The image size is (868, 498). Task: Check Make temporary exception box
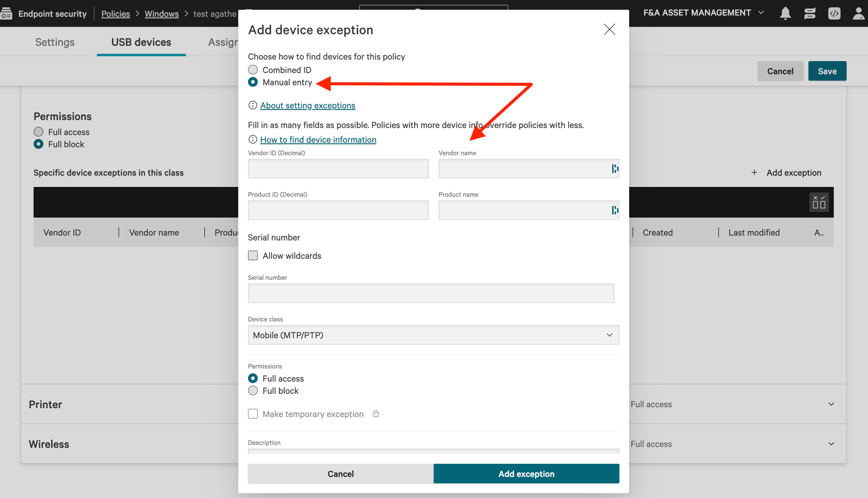(x=253, y=414)
